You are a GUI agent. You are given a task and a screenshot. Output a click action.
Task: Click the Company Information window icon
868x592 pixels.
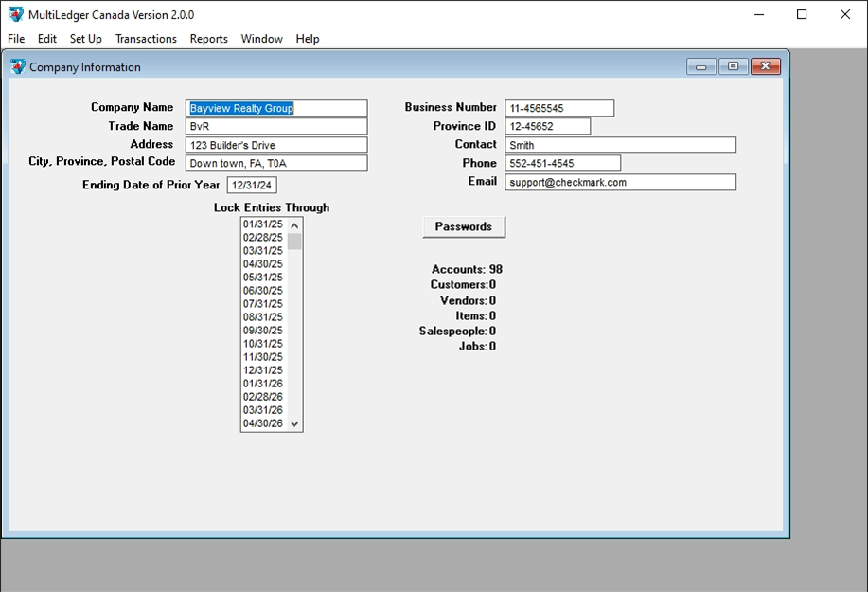18,67
